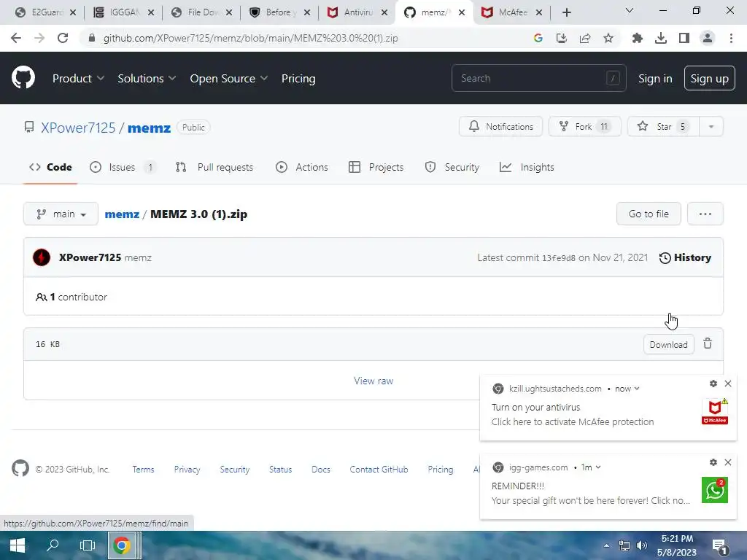The width and height of the screenshot is (747, 560).
Task: Expand the Product menu
Action: [x=78, y=78]
